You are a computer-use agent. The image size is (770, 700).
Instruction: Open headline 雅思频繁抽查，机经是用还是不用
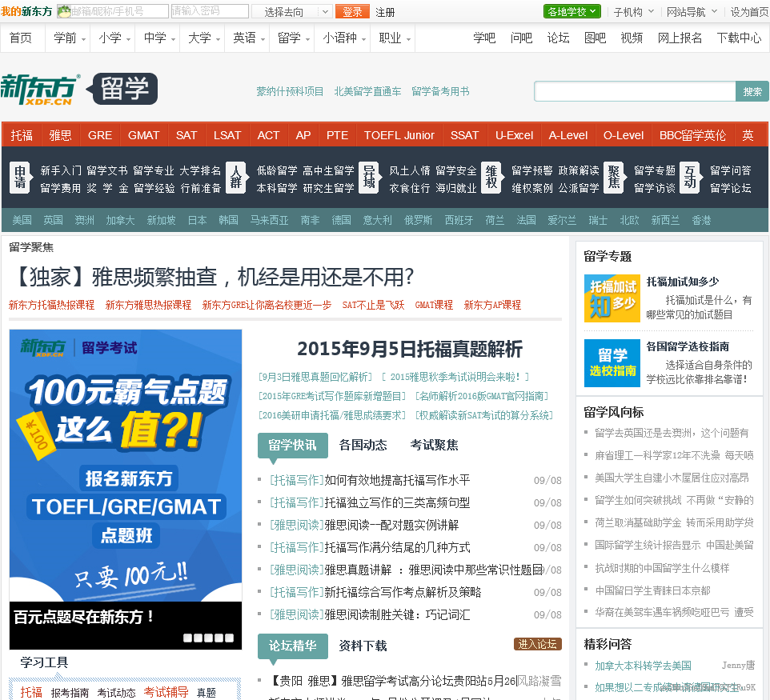click(213, 278)
